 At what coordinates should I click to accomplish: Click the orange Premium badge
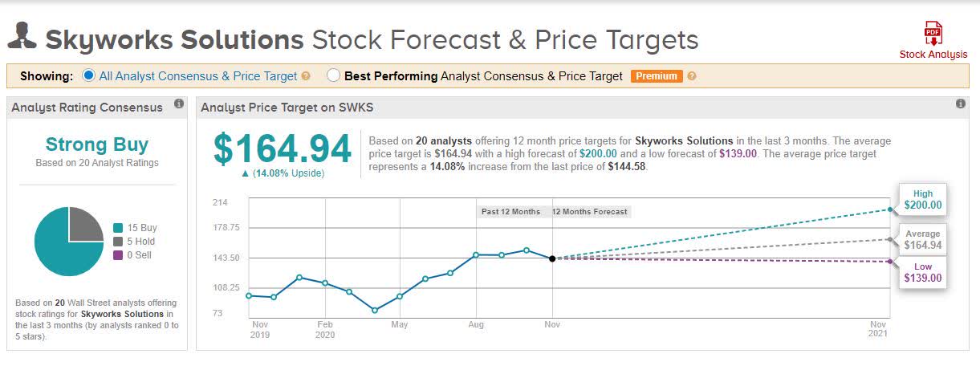pyautogui.click(x=657, y=76)
